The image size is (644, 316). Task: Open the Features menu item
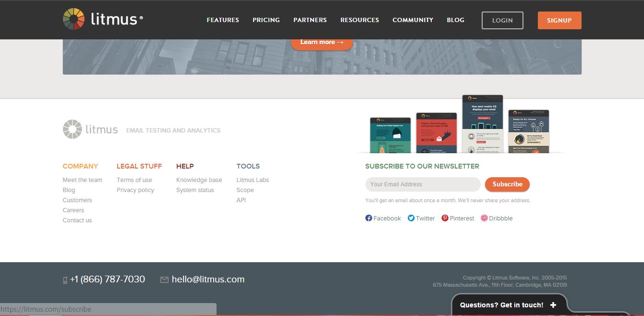pyautogui.click(x=223, y=20)
